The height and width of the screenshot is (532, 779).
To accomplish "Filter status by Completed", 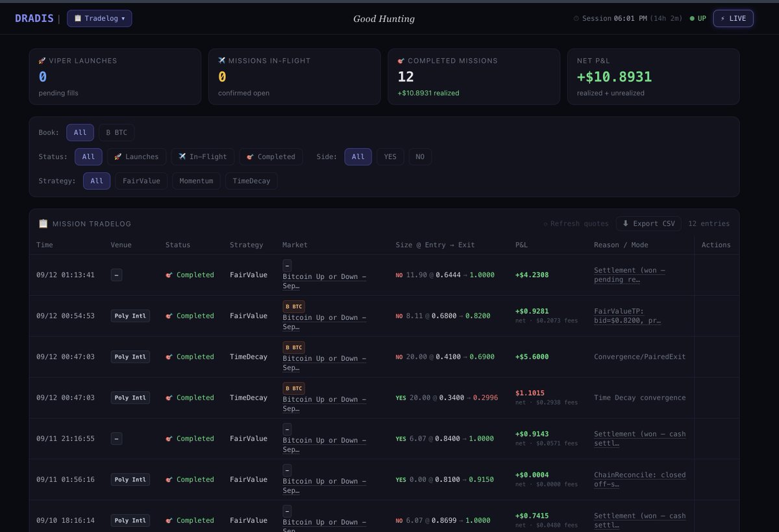I will 271,156.
